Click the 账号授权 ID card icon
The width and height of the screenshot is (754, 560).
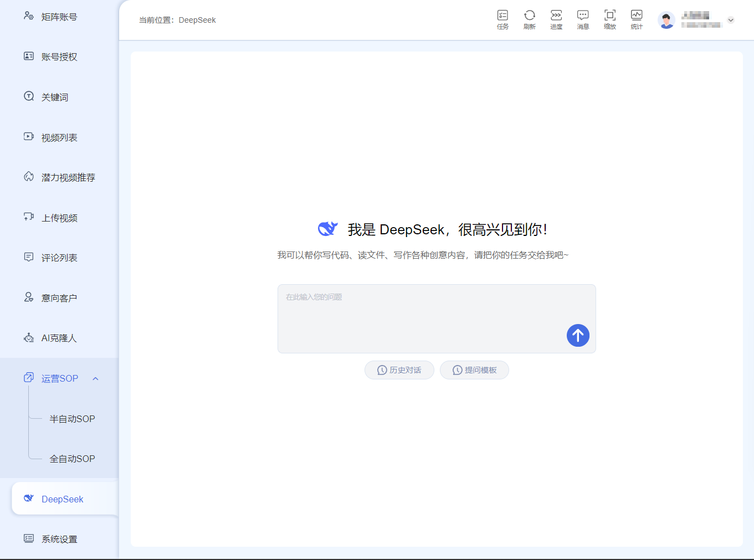pyautogui.click(x=29, y=56)
